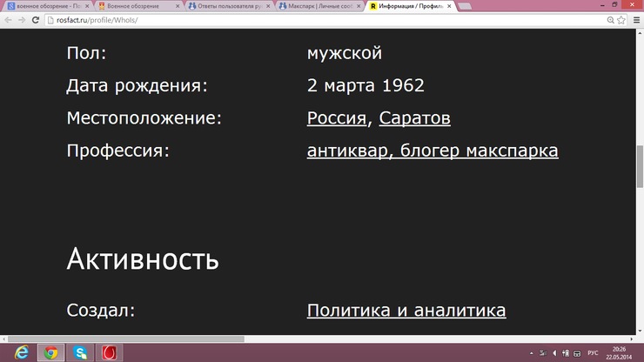Click the Chrome taskbar icon

[51, 353]
